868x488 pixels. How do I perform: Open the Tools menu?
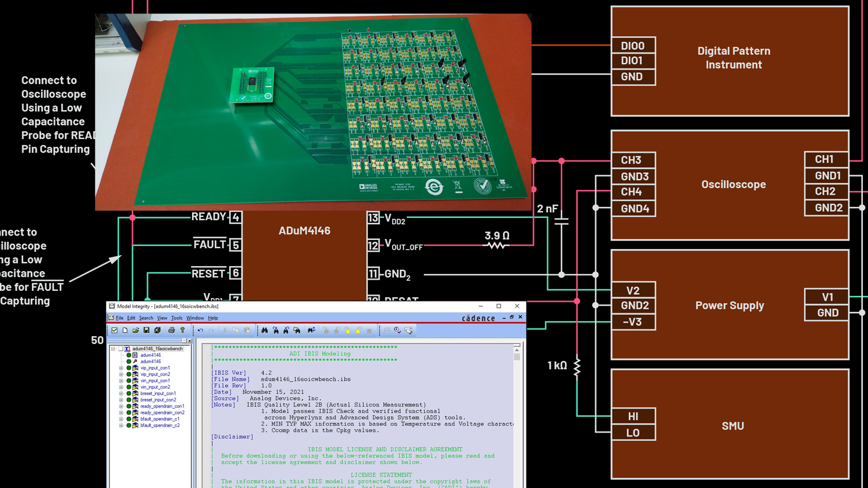point(176,318)
